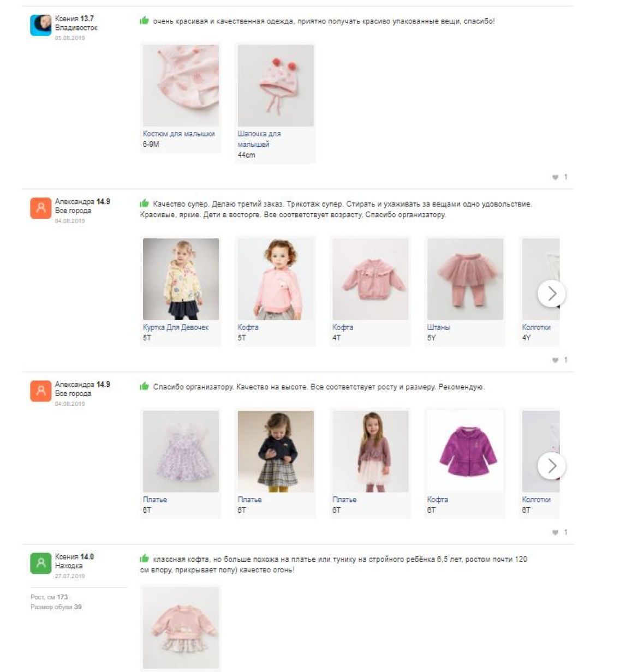Click thumbs-up icon on 'очень красивая' review

pos(144,21)
